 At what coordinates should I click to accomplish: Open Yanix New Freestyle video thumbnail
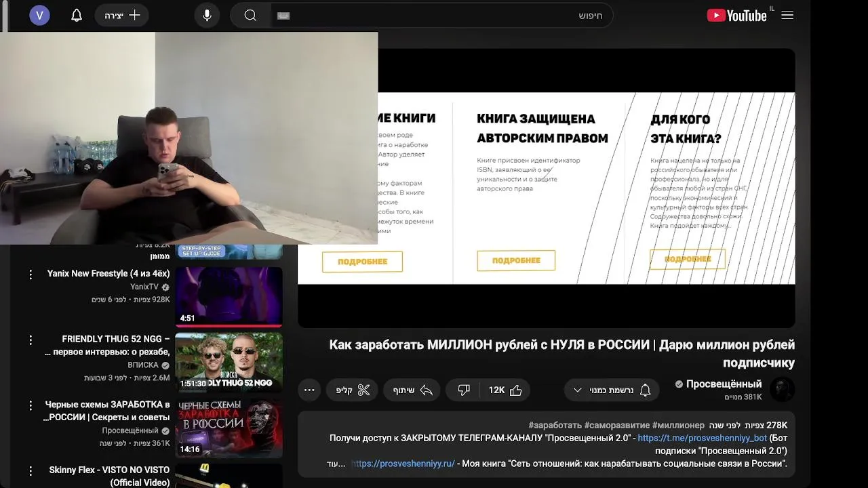coord(229,297)
